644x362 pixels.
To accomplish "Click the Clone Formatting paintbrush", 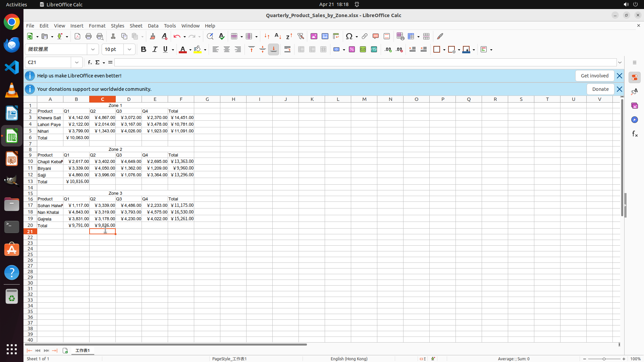I will coord(153,36).
